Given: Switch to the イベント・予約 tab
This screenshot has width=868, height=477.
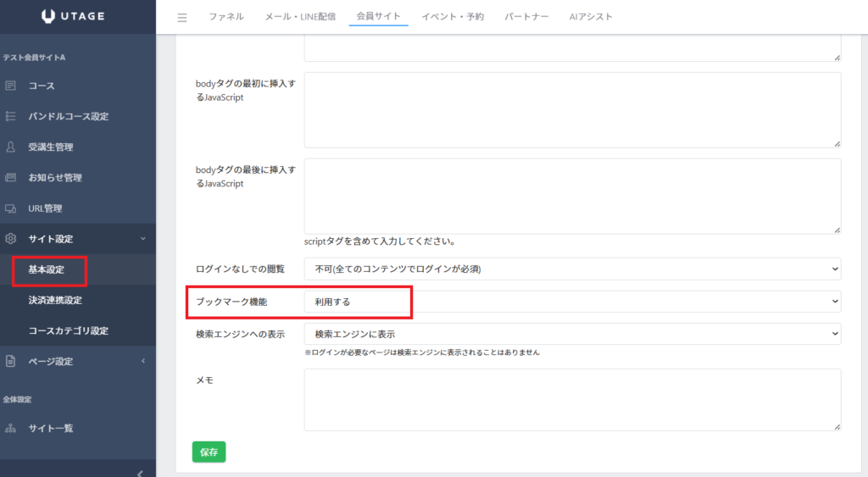Looking at the screenshot, I should (453, 17).
